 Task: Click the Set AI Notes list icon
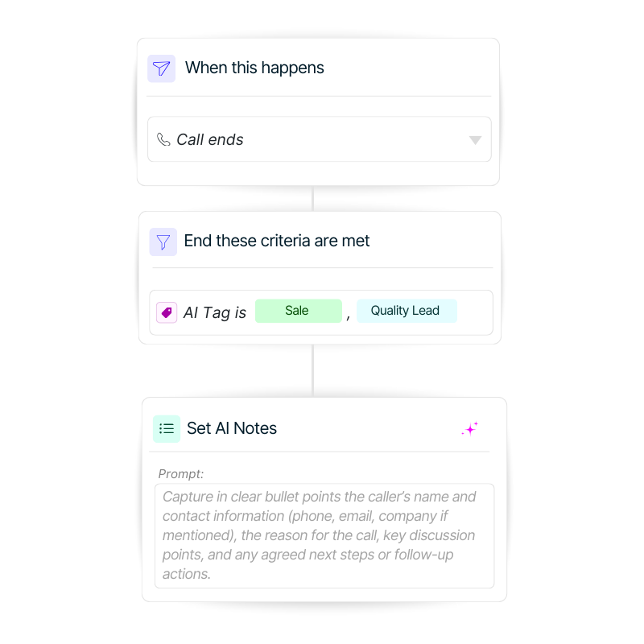pos(167,428)
